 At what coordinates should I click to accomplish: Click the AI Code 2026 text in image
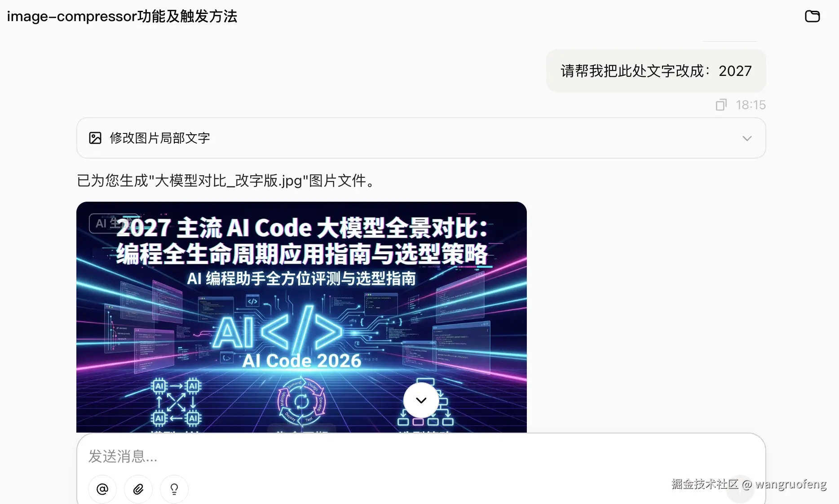point(302,361)
